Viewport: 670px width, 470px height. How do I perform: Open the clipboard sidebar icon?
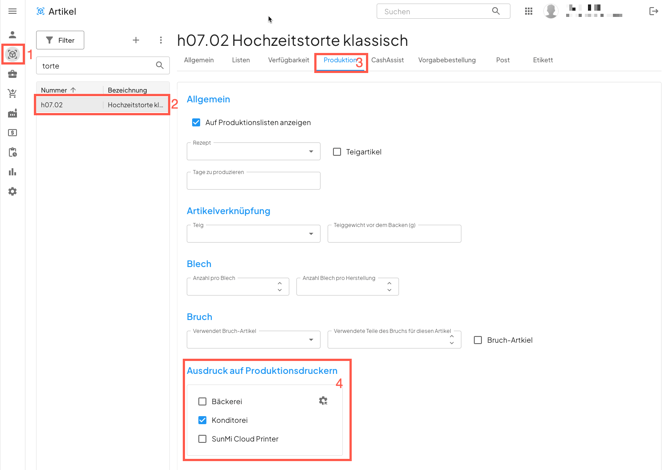click(12, 153)
